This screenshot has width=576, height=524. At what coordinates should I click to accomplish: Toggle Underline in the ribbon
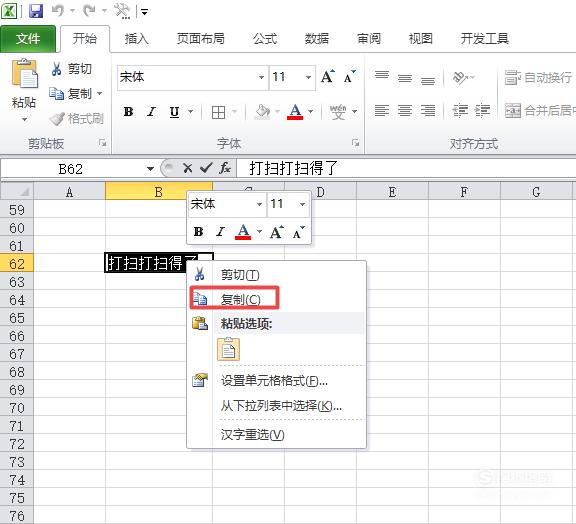click(175, 111)
